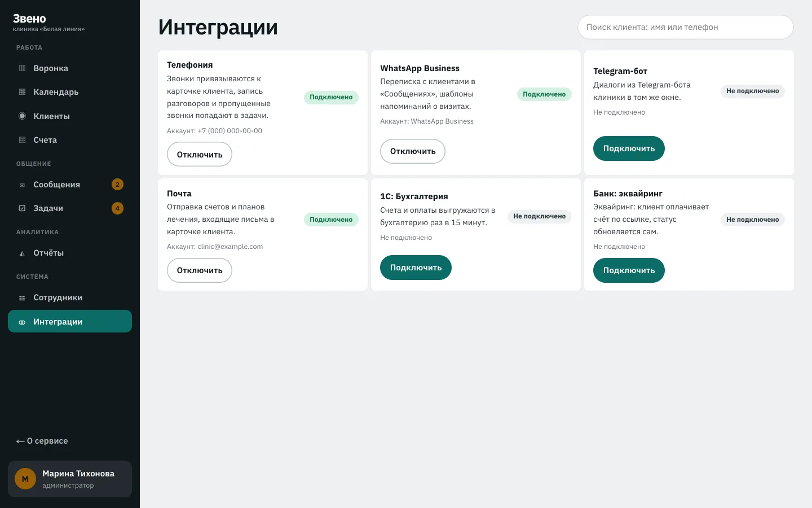The height and width of the screenshot is (508, 812).
Task: Disconnect the Почта integration
Action: [x=200, y=270]
